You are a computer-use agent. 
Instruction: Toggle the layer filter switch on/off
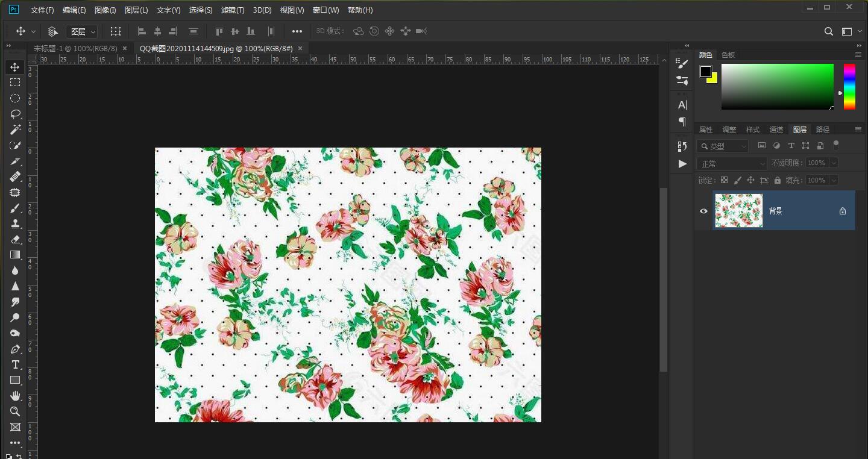click(835, 144)
